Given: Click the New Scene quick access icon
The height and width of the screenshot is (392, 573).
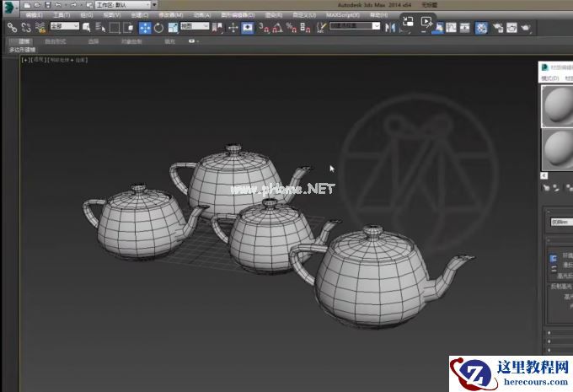Looking at the screenshot, I should (27, 5).
